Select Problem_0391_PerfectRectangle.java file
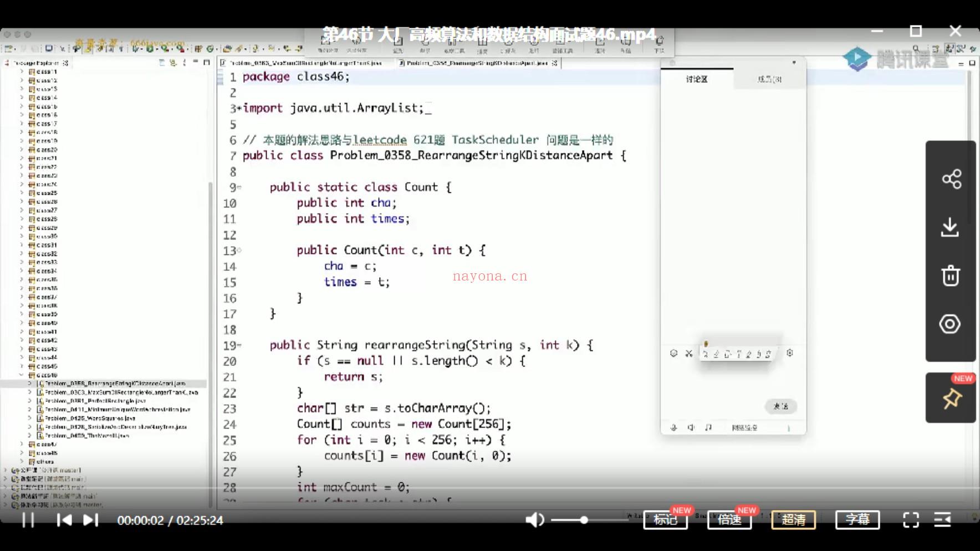 click(95, 401)
